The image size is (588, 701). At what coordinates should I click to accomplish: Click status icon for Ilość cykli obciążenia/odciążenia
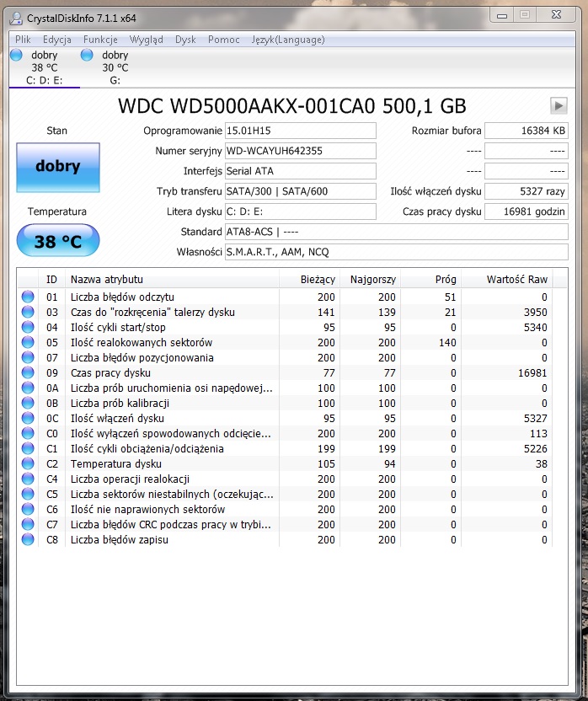click(x=28, y=449)
